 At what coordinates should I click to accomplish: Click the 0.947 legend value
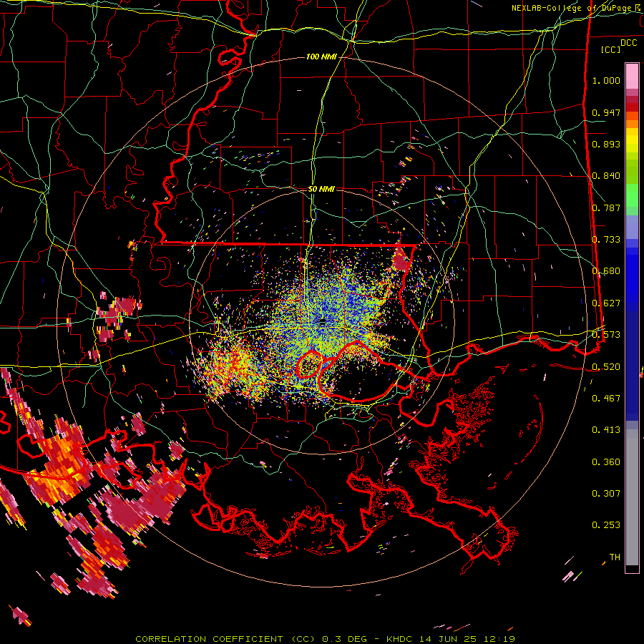606,112
